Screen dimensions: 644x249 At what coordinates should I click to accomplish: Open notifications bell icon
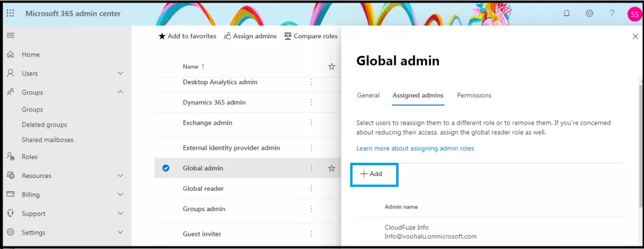[567, 14]
